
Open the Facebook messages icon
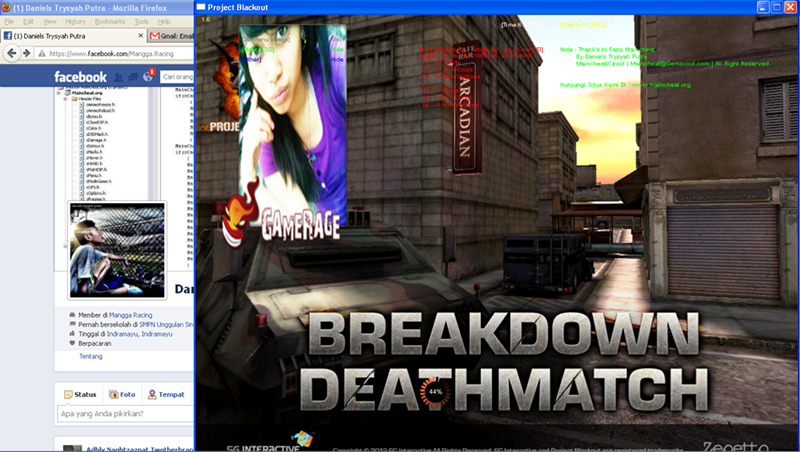tap(133, 77)
